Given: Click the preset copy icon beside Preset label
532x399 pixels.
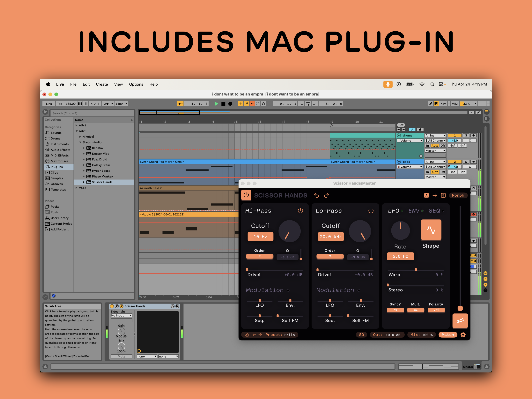Looking at the screenshot, I should [247, 335].
